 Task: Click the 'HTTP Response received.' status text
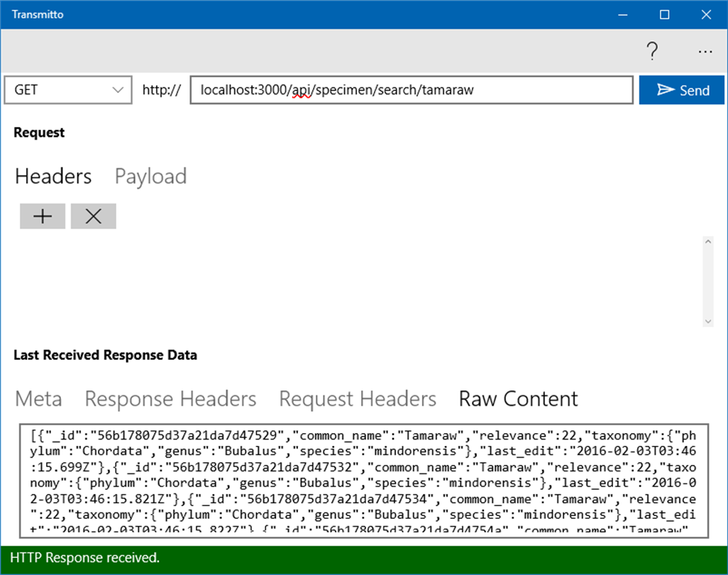[x=85, y=557]
